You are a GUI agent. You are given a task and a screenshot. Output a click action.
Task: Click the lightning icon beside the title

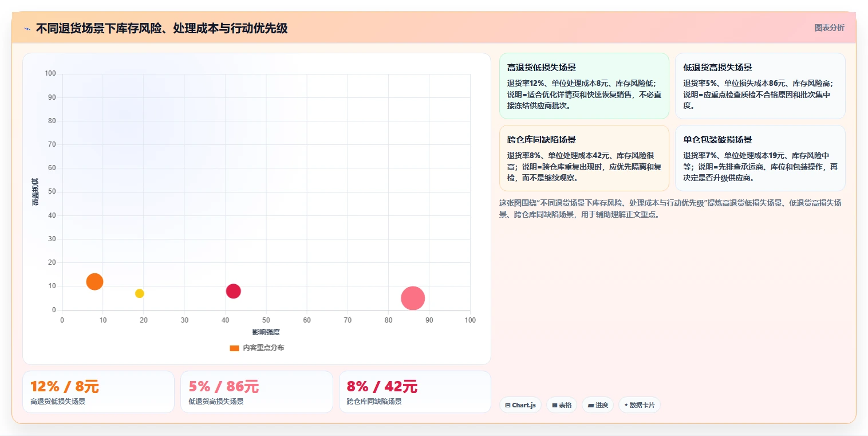tap(27, 28)
